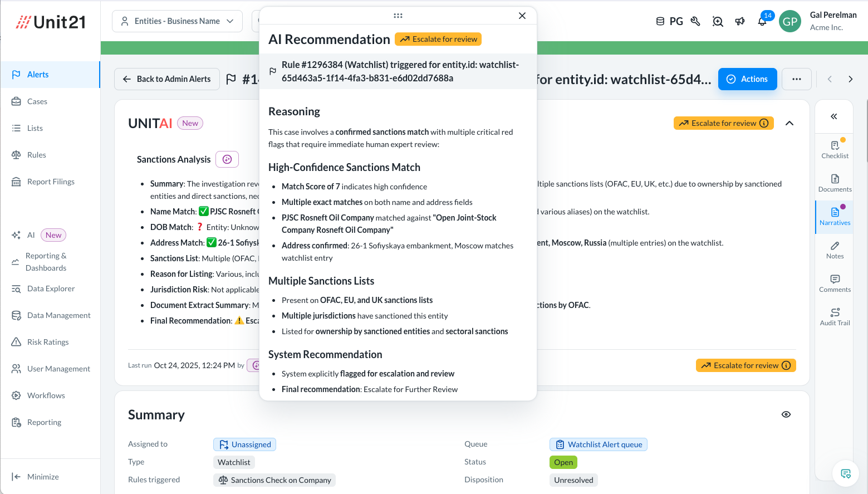Click the Sanctions Analysis sparkle icon button
The width and height of the screenshot is (868, 494).
click(x=227, y=159)
